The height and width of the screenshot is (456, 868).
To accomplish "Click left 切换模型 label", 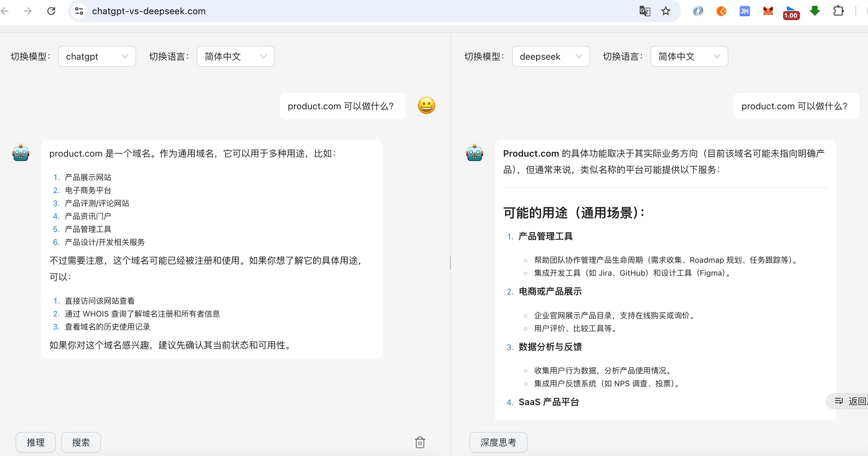I will click(31, 56).
